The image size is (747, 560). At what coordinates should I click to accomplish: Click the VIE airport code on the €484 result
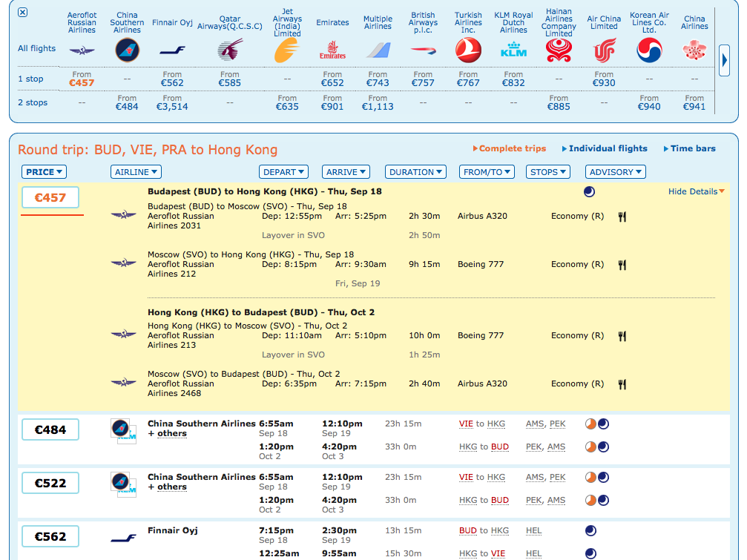pyautogui.click(x=466, y=424)
